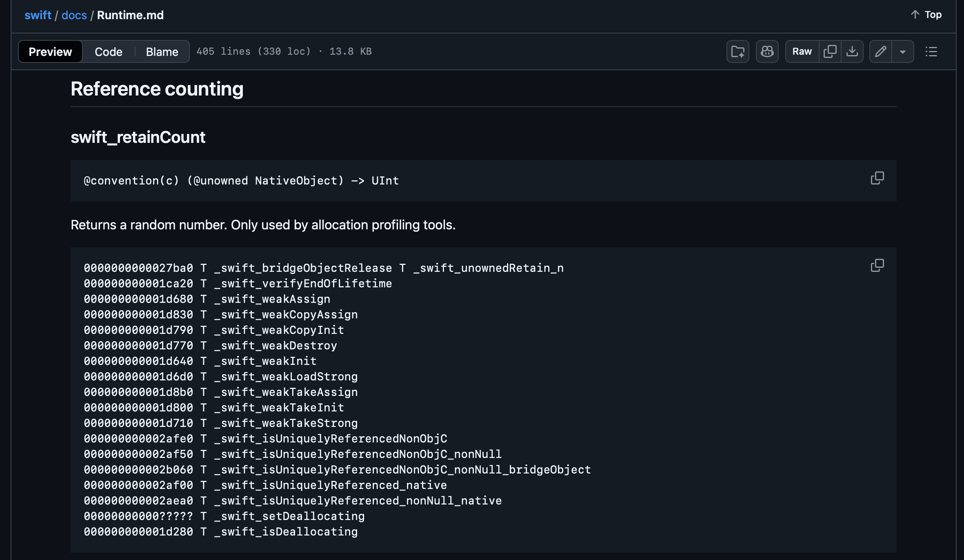Switch to the Code tab
964x560 pixels.
coord(108,51)
